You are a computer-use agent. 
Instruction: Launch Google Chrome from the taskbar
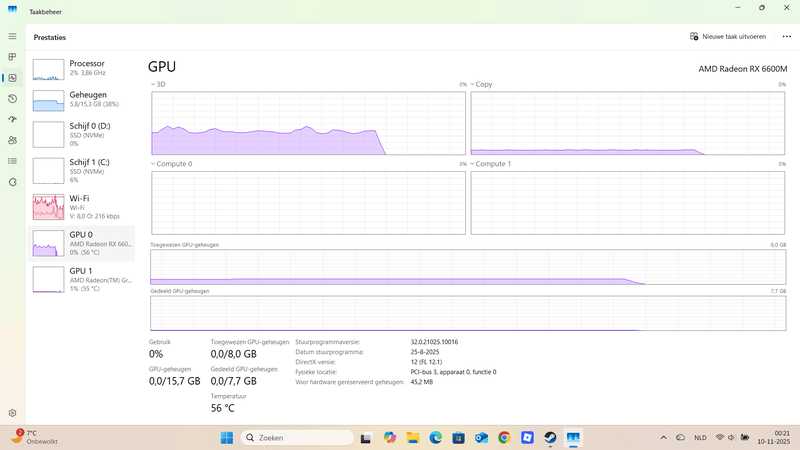[504, 438]
